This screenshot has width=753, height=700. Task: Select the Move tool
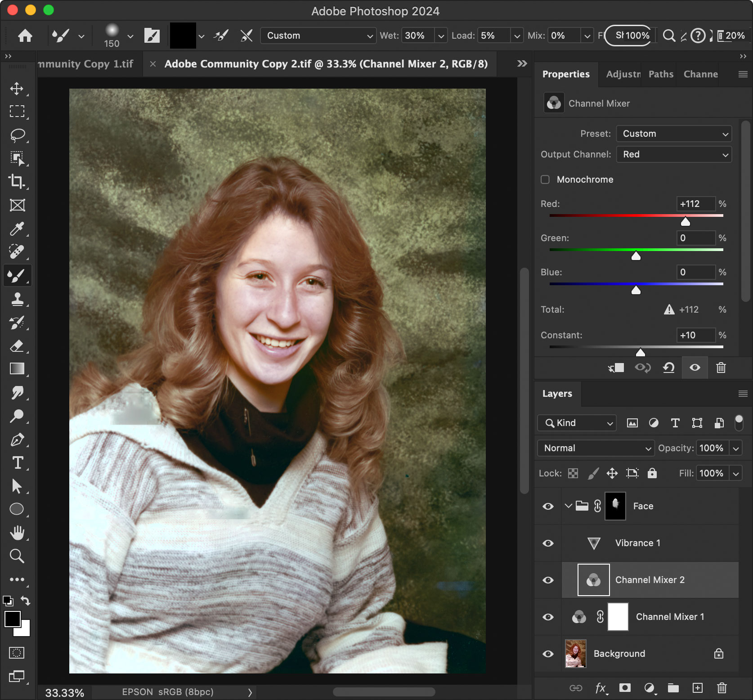point(17,89)
